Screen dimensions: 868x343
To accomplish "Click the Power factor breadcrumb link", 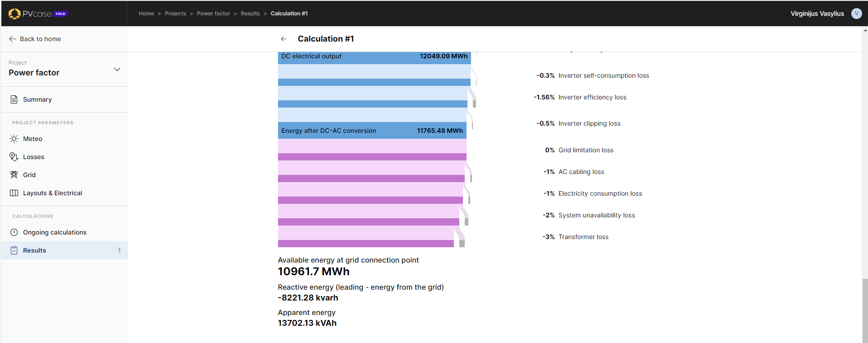I will coord(213,14).
